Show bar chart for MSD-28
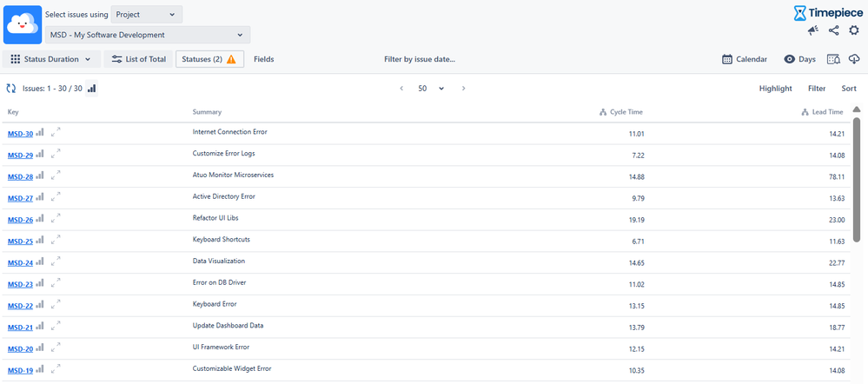Screen dimensions: 868x384 40,176
